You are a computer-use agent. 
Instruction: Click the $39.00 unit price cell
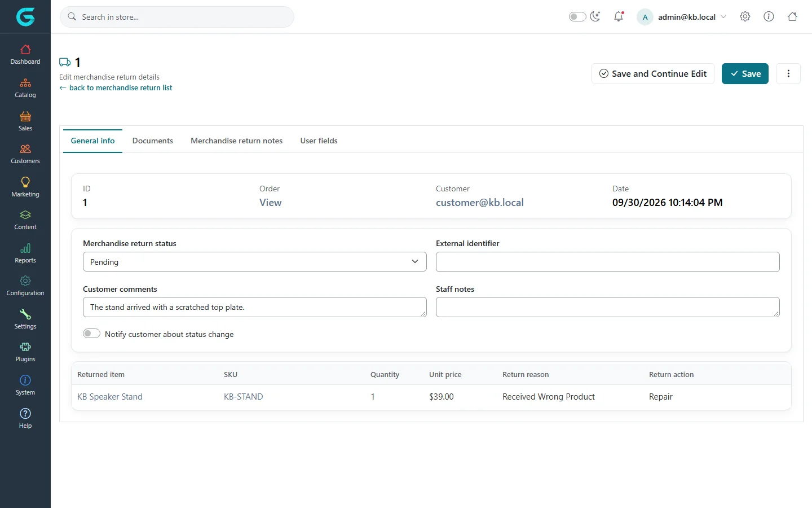coord(442,397)
